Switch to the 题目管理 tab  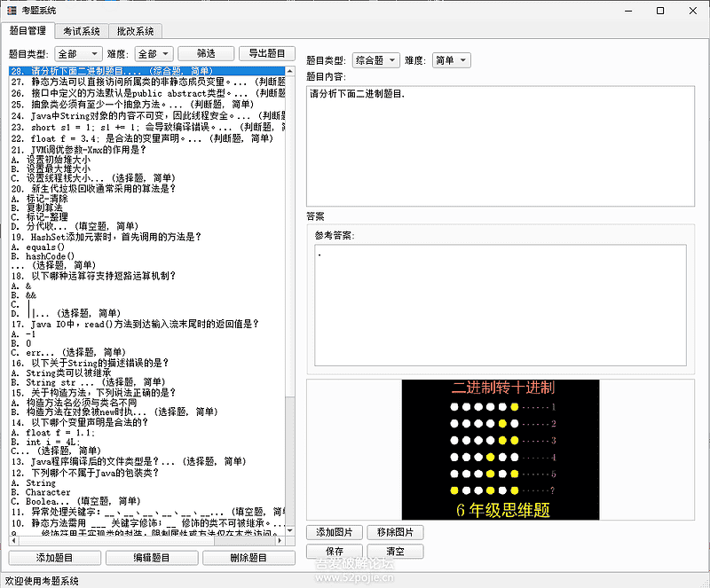[28, 31]
